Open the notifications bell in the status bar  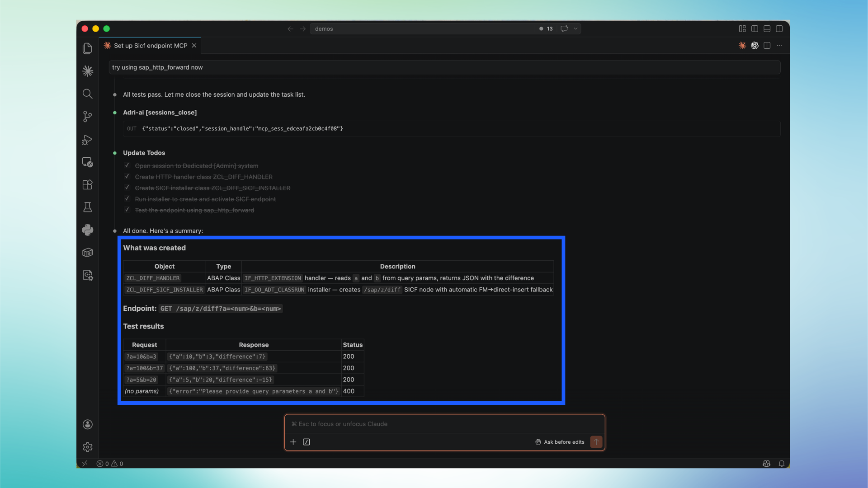click(x=782, y=463)
